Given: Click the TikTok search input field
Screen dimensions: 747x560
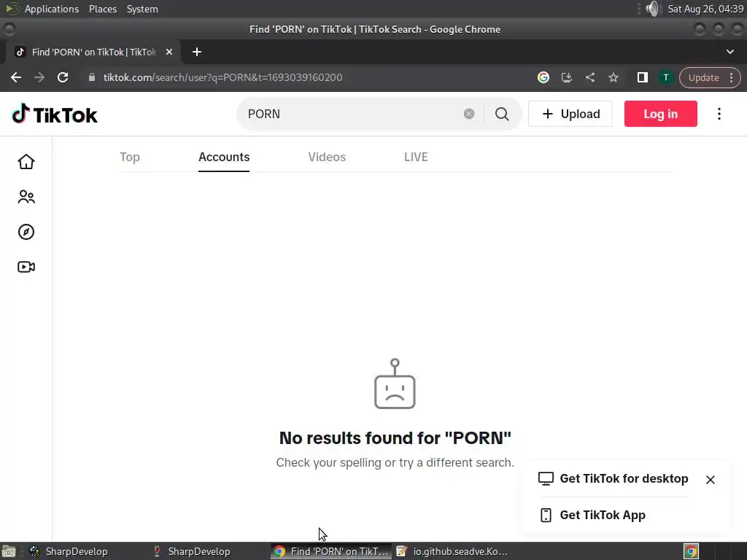Looking at the screenshot, I should (352, 114).
